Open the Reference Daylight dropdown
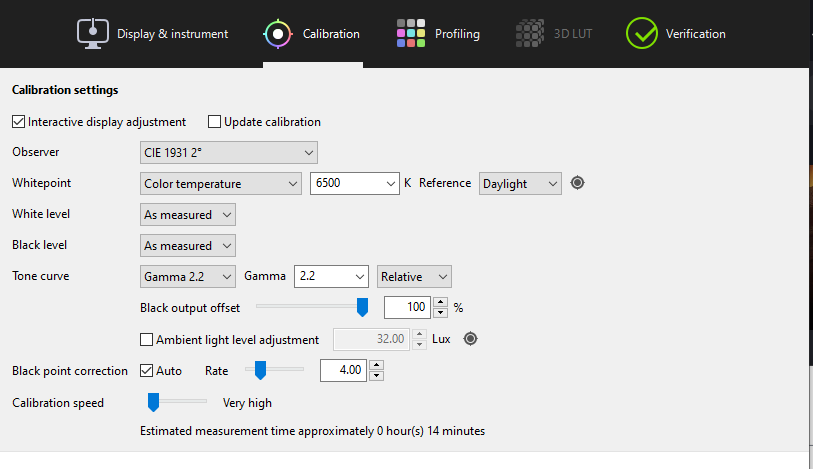The width and height of the screenshot is (813, 469). tap(520, 184)
